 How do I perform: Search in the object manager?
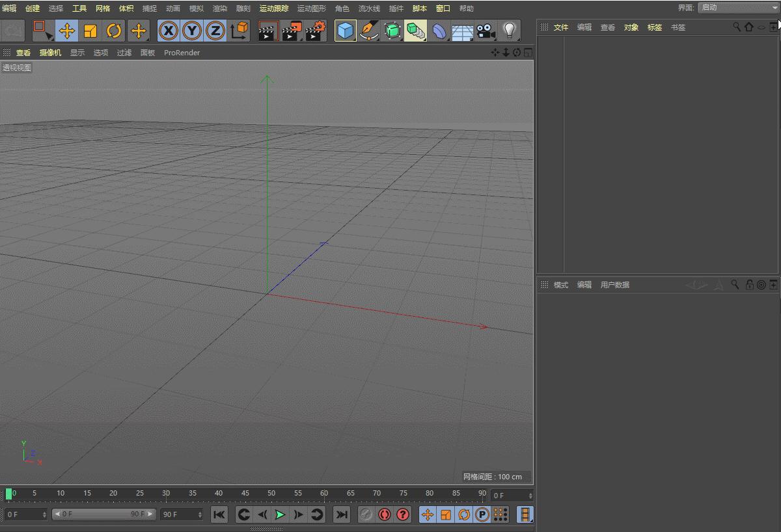tap(737, 27)
